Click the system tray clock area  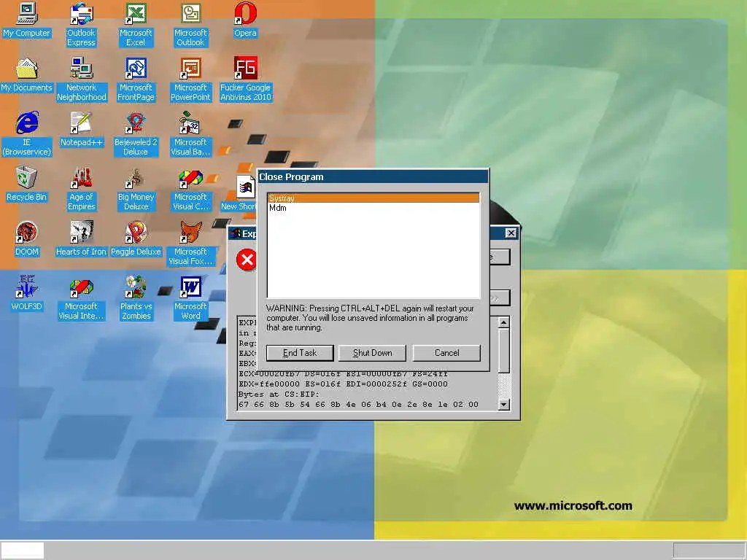coord(709,551)
